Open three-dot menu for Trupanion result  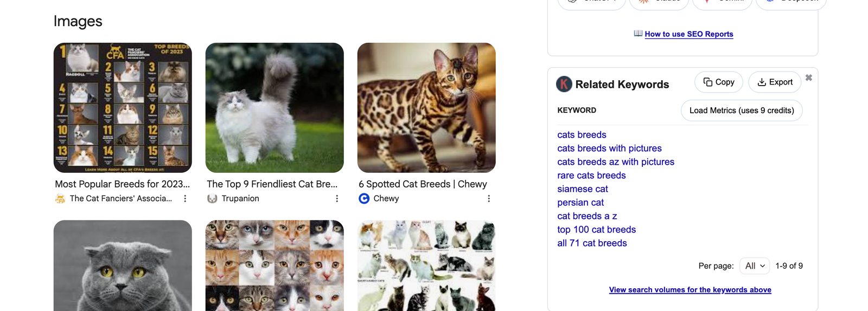point(337,199)
